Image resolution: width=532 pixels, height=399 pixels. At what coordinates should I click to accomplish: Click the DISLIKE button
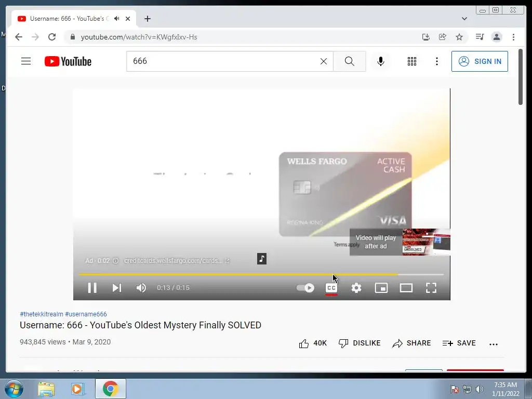(360, 343)
